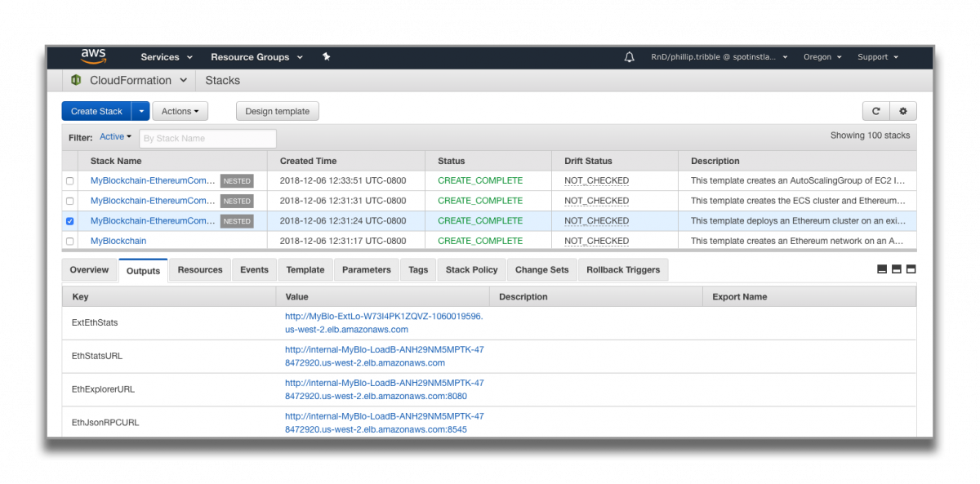Screen dimensions: 980x484
Task: Click the pin shortcut icon in navbar
Action: coord(326,57)
